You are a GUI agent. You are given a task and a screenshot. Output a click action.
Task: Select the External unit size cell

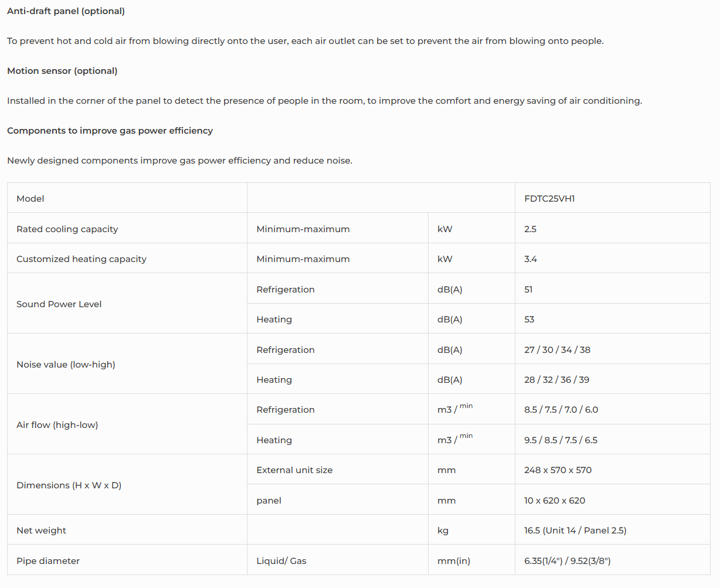294,470
